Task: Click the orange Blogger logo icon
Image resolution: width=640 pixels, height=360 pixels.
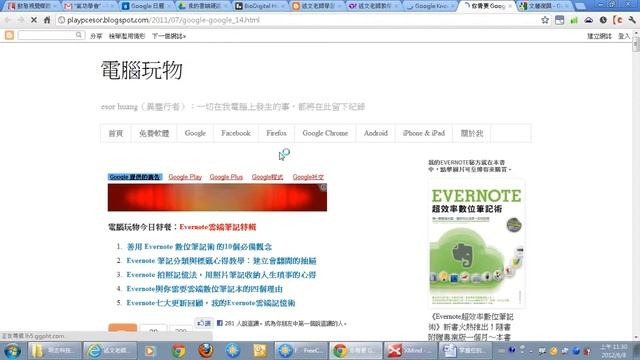Action: click(9, 36)
